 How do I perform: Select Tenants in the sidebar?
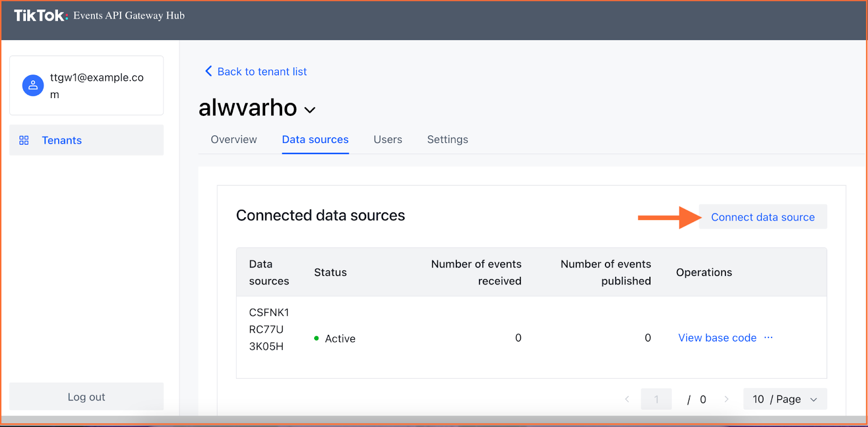(86, 140)
